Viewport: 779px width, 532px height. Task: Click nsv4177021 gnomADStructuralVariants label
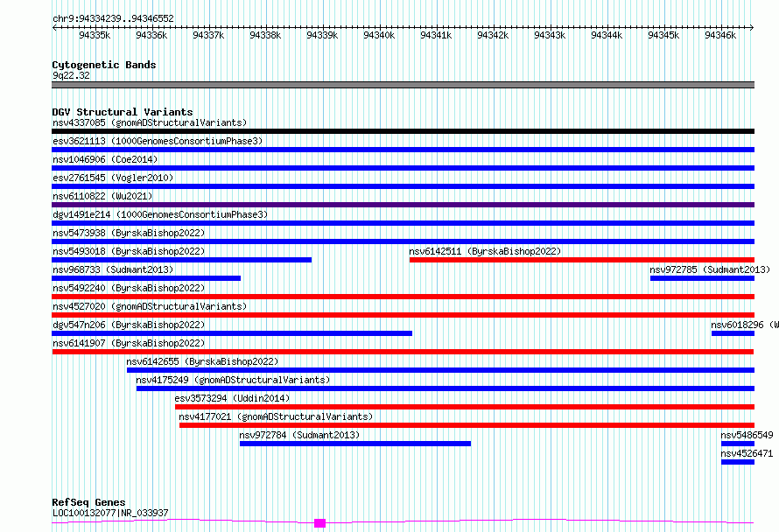(276, 416)
